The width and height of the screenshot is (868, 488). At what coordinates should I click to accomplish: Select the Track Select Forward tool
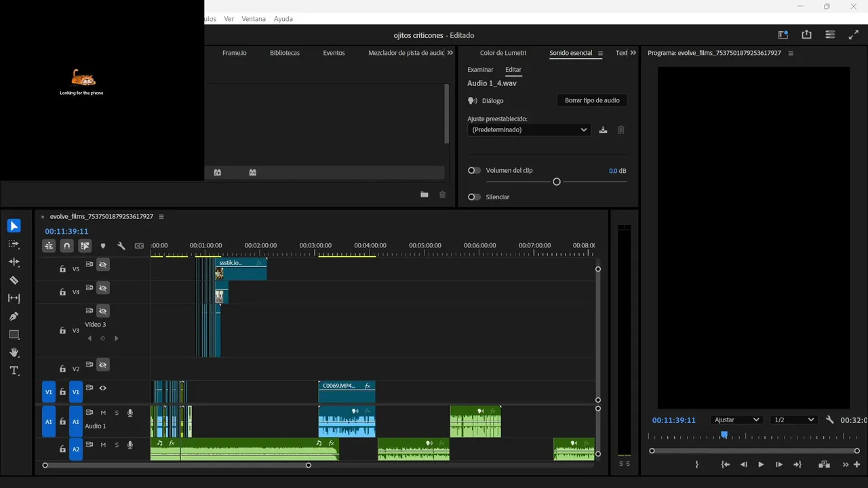click(14, 244)
